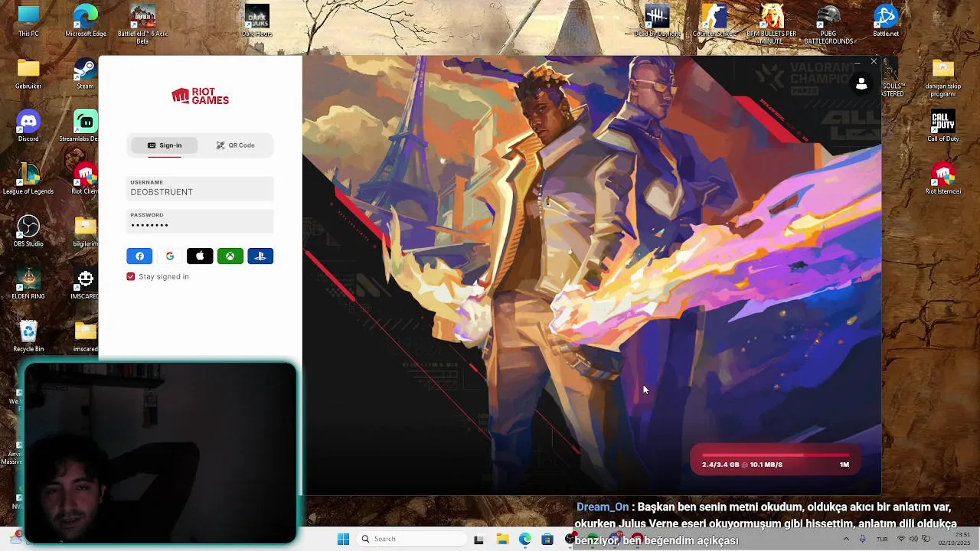
Task: Sign in with Google
Action: click(x=170, y=256)
